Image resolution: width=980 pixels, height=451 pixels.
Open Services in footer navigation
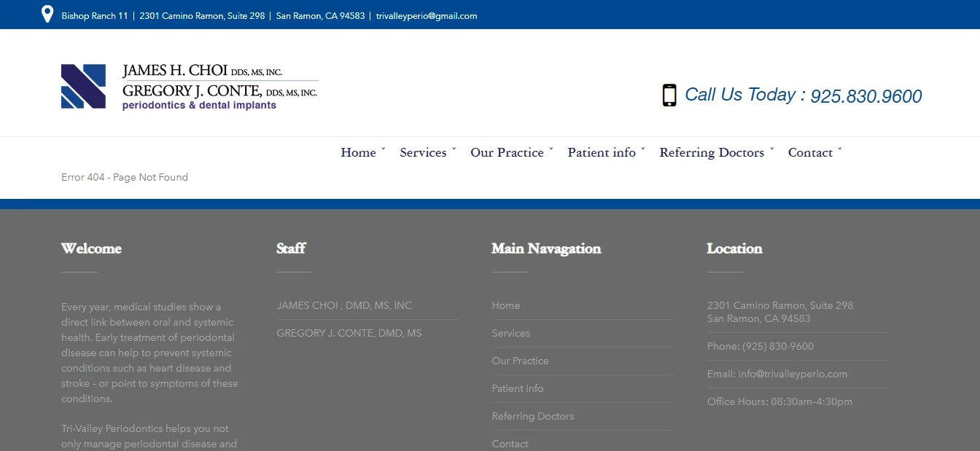(510, 333)
